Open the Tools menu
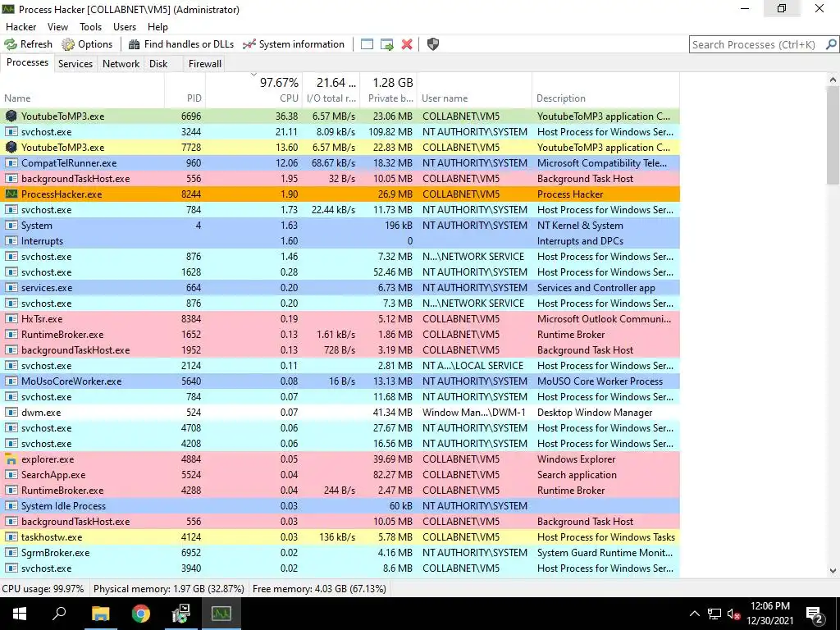Screen dimensions: 840x630 pos(90,27)
